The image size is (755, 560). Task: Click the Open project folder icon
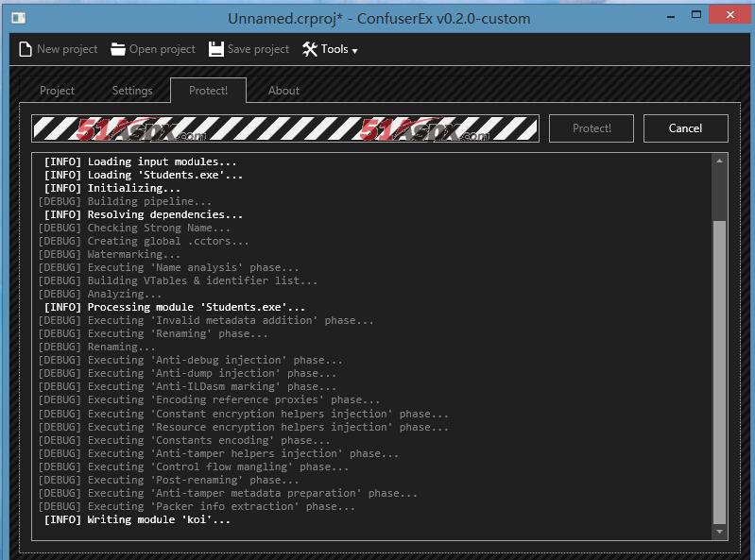pyautogui.click(x=117, y=49)
